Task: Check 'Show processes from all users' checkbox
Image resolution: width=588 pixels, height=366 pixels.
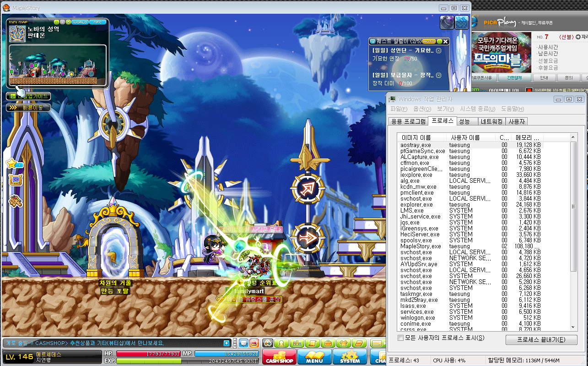Action: coord(401,338)
